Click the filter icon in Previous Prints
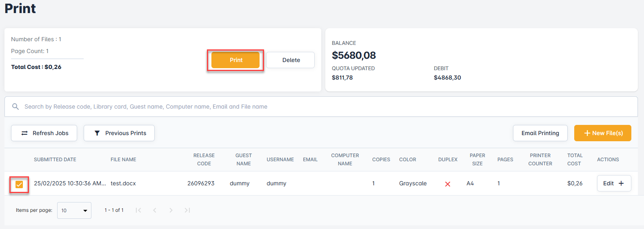The width and height of the screenshot is (644, 229). pyautogui.click(x=97, y=133)
